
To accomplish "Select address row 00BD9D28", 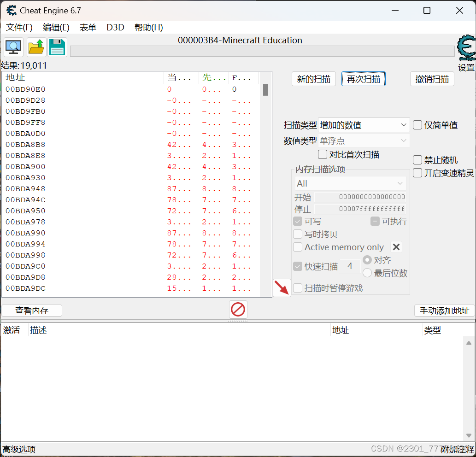I will click(x=131, y=100).
